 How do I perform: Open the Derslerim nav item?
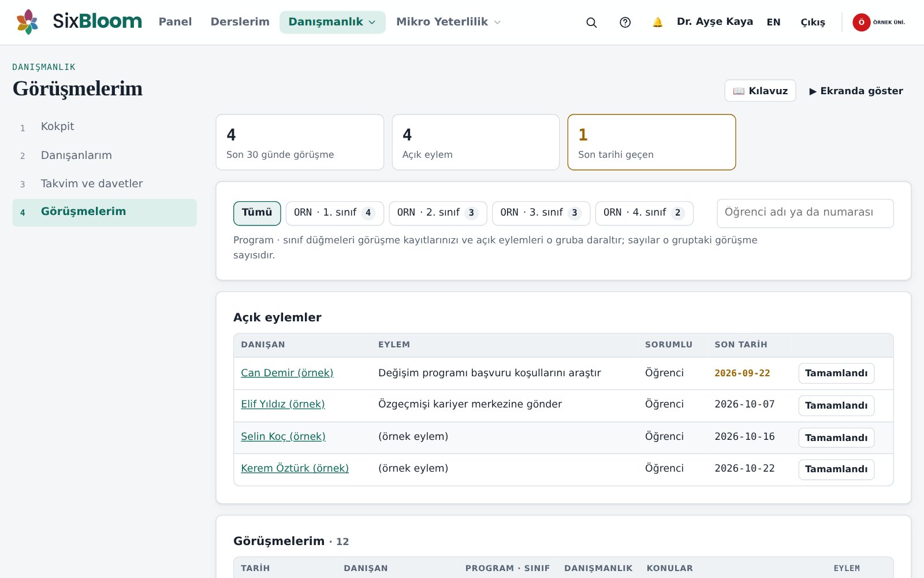click(240, 22)
